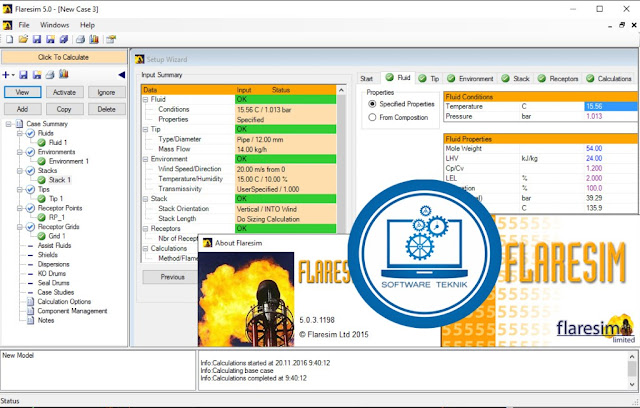Click the Copy button
Viewport: 640px width, 408px height.
tap(64, 109)
